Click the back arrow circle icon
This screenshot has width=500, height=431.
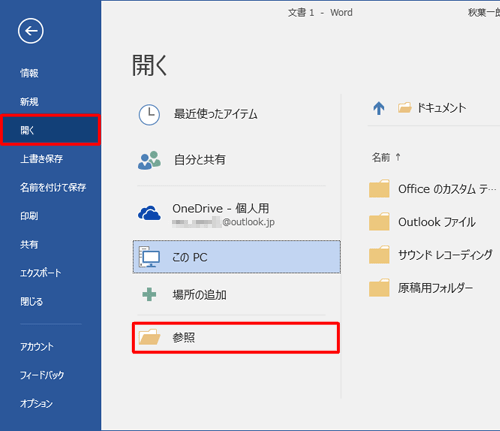pyautogui.click(x=31, y=31)
